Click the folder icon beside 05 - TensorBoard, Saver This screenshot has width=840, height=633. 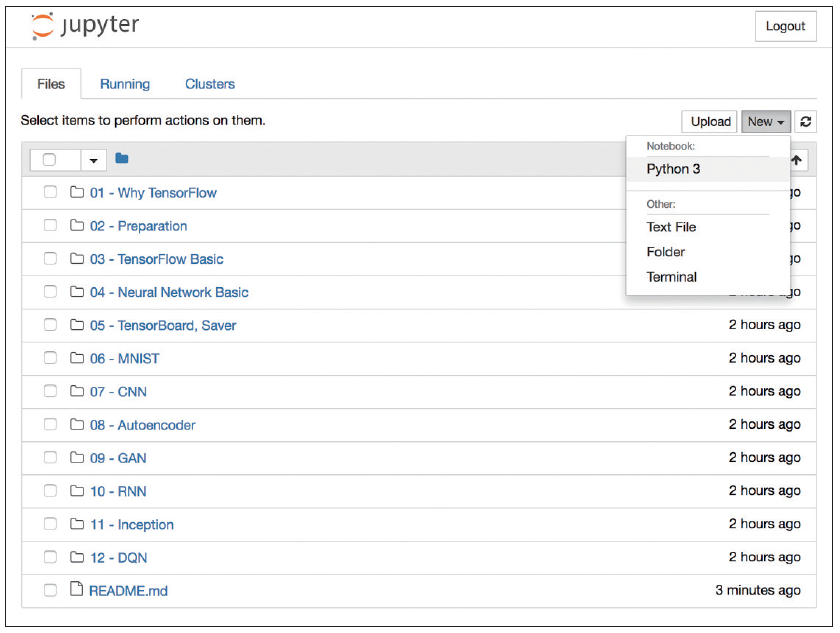pos(77,325)
